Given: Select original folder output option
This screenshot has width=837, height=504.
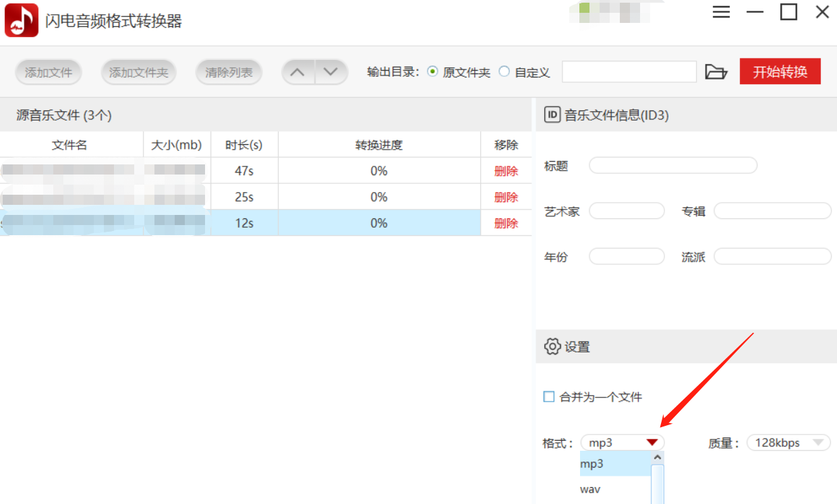Looking at the screenshot, I should [432, 71].
